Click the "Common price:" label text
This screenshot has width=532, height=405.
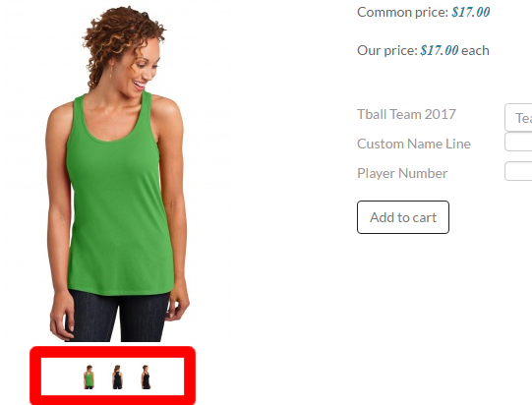(403, 13)
